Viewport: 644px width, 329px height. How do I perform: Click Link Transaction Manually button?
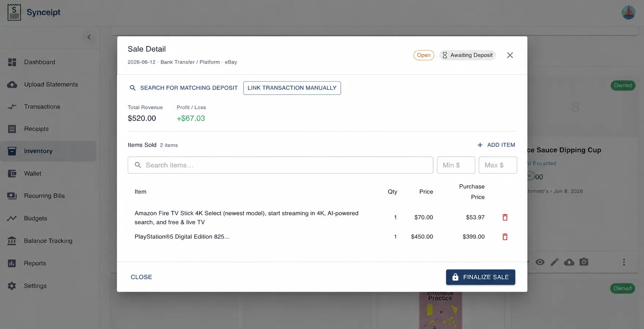tap(292, 88)
